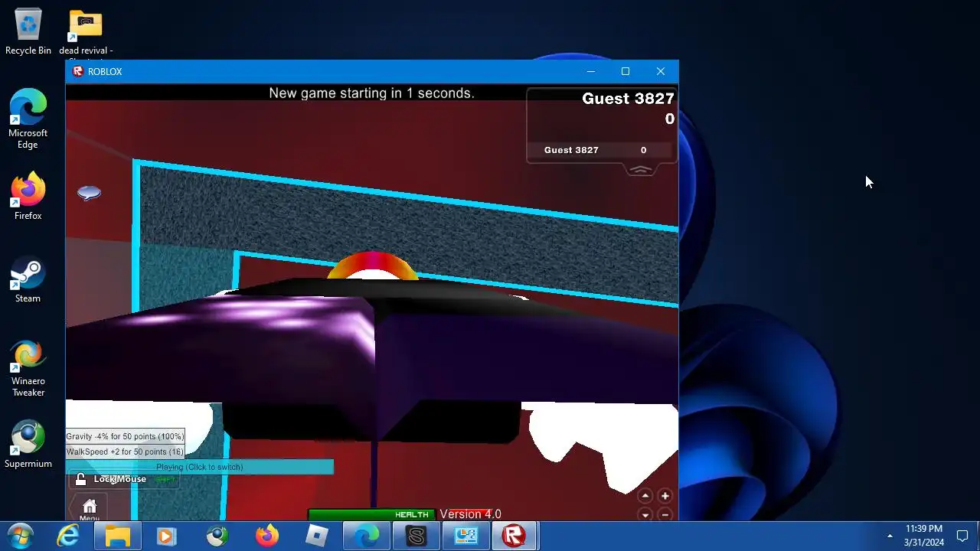Select Guest 3827 row in leaderboard
The height and width of the screenshot is (551, 980).
click(600, 150)
